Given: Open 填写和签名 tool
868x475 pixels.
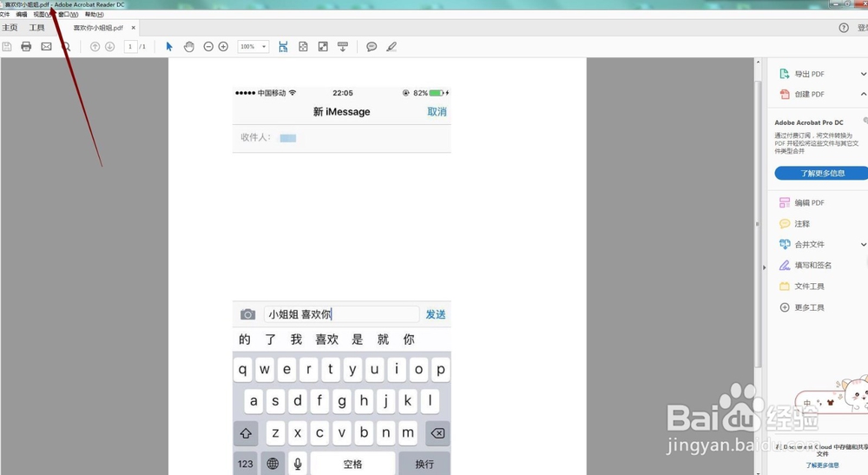Looking at the screenshot, I should coord(812,266).
